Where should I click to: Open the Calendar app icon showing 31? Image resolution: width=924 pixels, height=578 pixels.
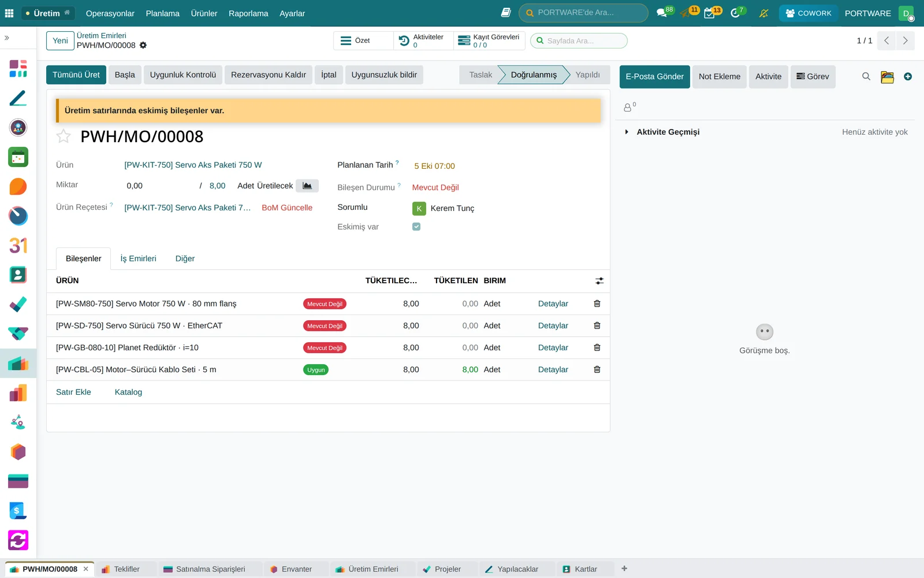(18, 245)
